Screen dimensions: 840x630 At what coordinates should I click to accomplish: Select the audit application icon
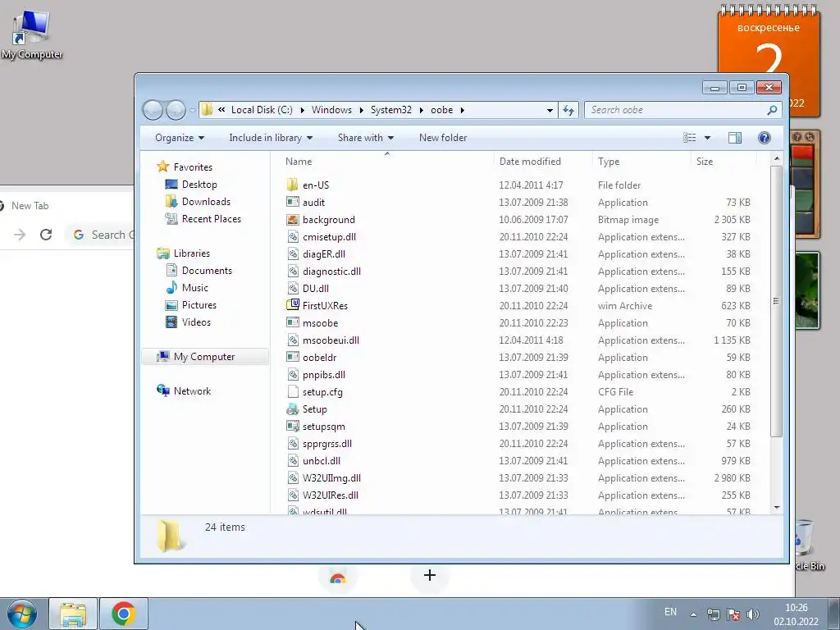(x=293, y=202)
